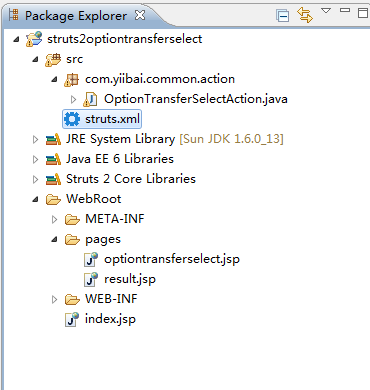Open the View Menu triangle
Image resolution: width=370 pixels, height=390 pixels.
(x=326, y=11)
